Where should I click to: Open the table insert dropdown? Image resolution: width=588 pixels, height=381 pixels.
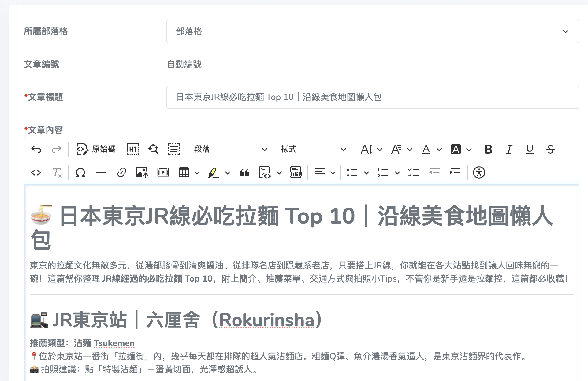click(x=197, y=173)
